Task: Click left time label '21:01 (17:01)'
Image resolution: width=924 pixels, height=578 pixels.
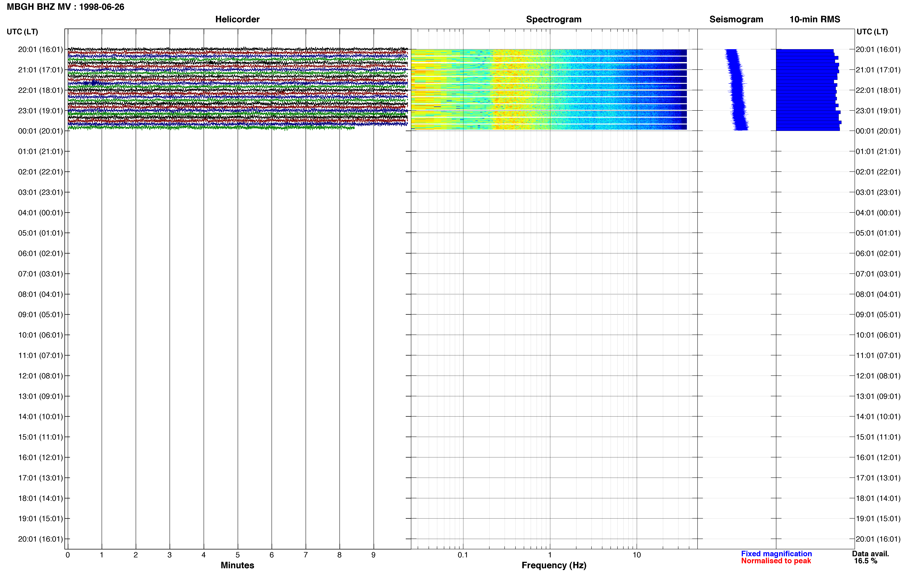Action: point(41,70)
